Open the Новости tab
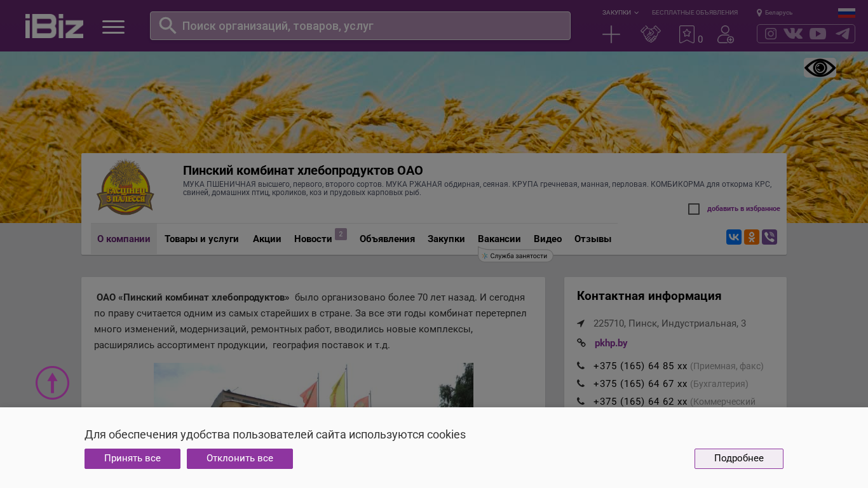Screen dimensions: 868x488 click(313, 239)
